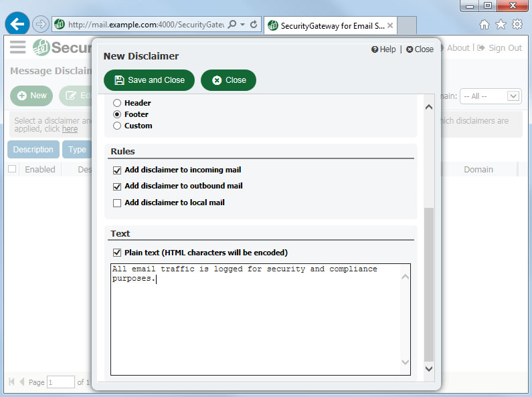The height and width of the screenshot is (397, 532).
Task: Click the page refresh icon
Action: pyautogui.click(x=254, y=24)
